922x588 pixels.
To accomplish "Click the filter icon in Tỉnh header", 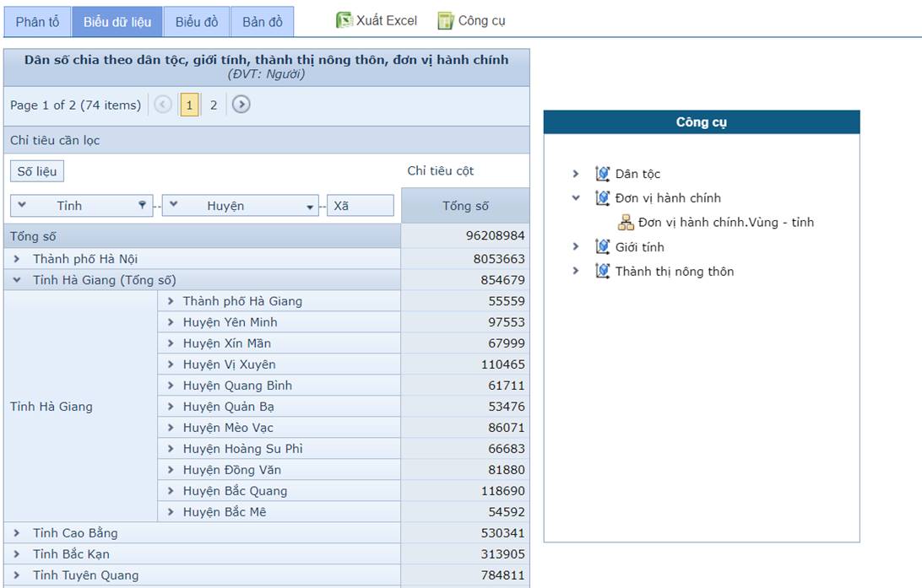I will tap(142, 206).
